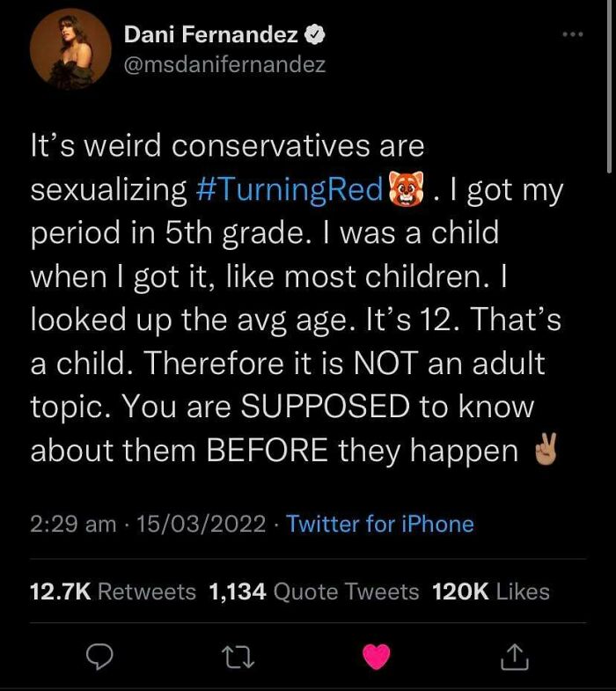The image size is (616, 691).
Task: Click the verified checkmark badge
Action: (x=315, y=35)
